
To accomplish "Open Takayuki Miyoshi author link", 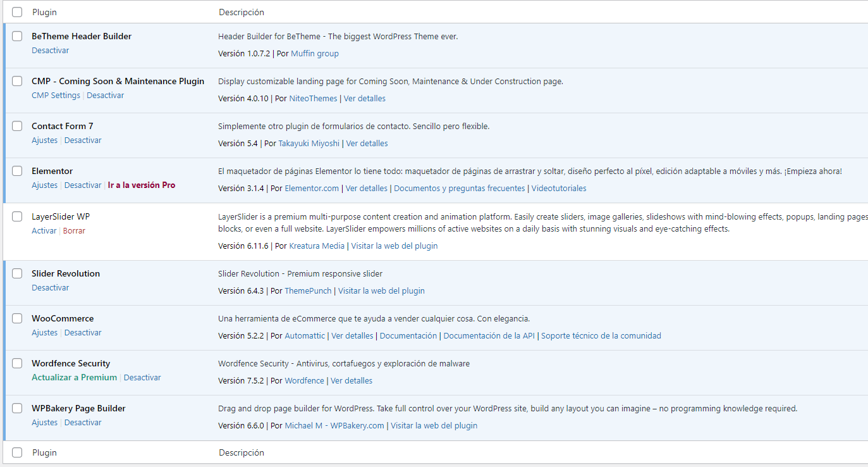I will (309, 144).
